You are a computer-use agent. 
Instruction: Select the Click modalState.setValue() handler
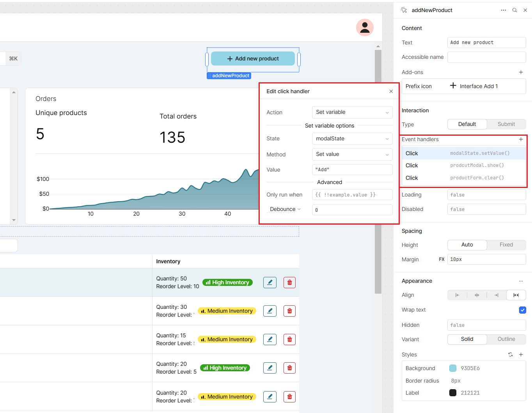pyautogui.click(x=464, y=153)
